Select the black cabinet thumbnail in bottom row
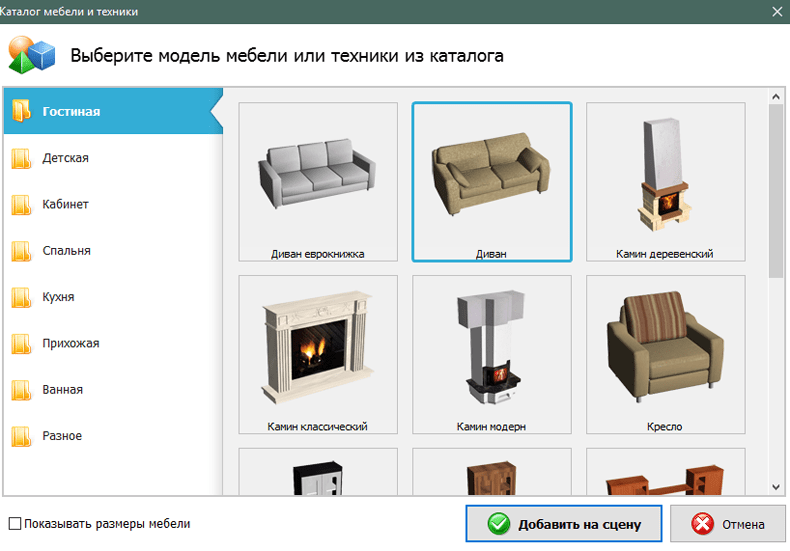This screenshot has width=790, height=551. pos(318,472)
